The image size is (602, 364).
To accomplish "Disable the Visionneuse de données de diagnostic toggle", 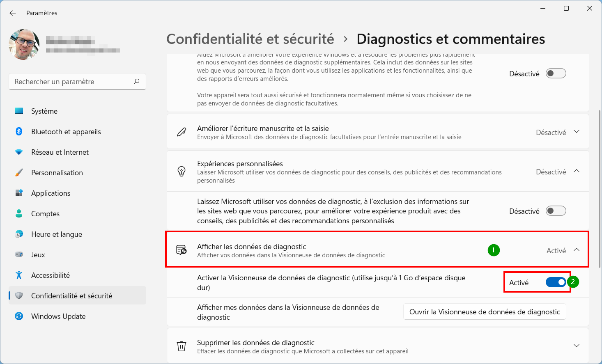I will (556, 282).
